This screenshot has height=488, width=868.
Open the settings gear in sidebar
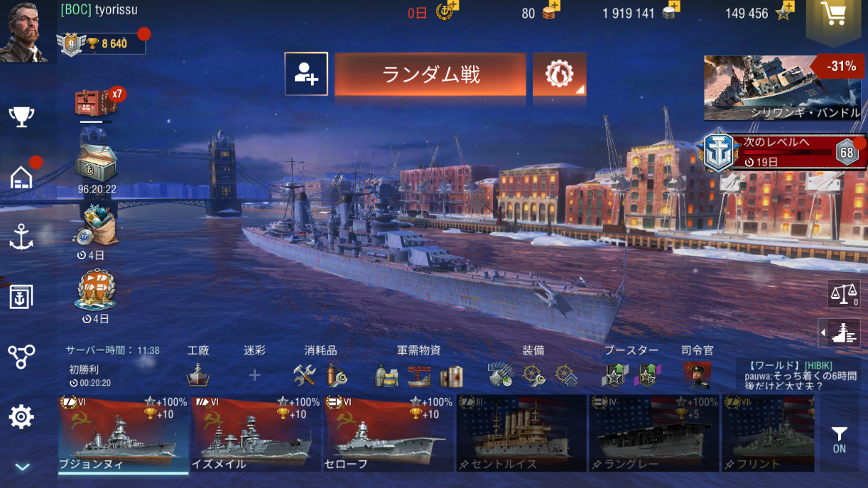pyautogui.click(x=21, y=416)
